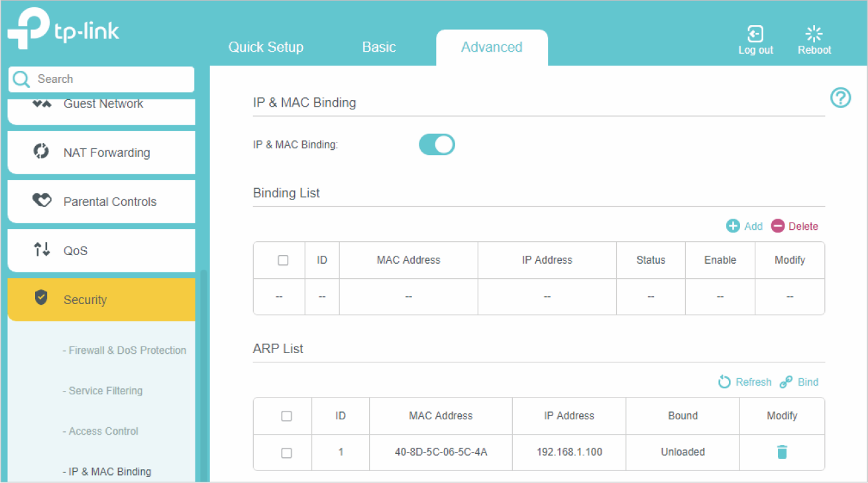The image size is (868, 483).
Task: Expand the Parental Controls menu
Action: (x=101, y=201)
